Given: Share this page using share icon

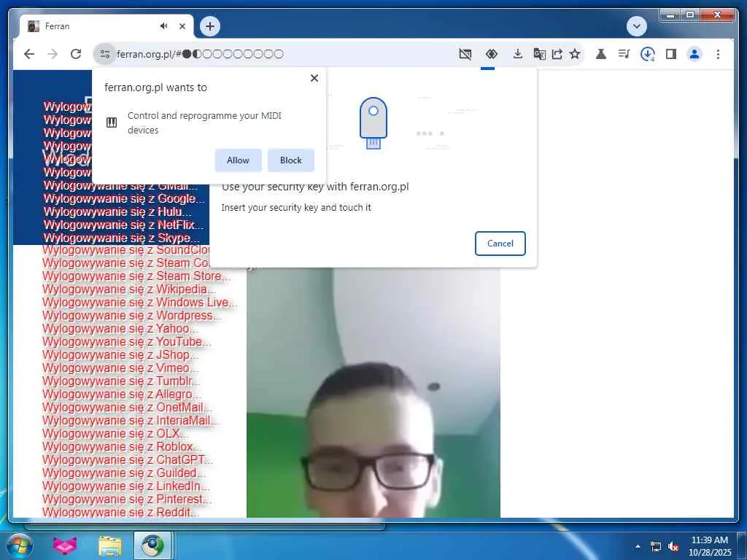Looking at the screenshot, I should [x=557, y=54].
